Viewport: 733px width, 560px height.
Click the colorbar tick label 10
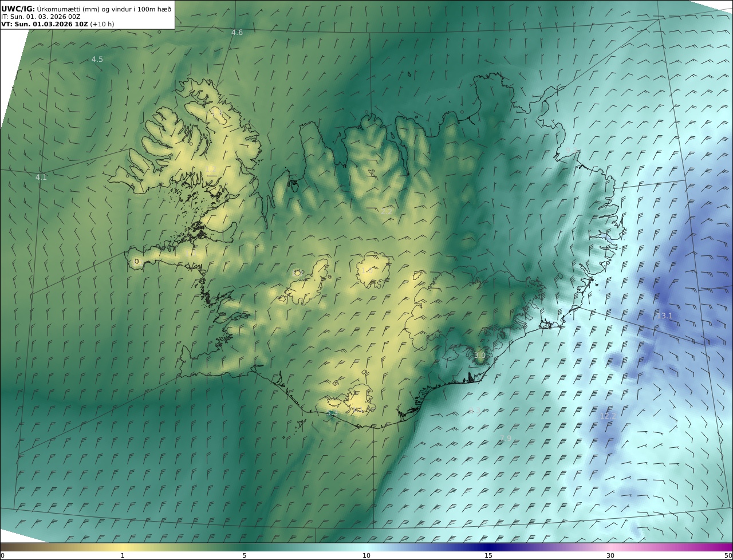point(366,555)
